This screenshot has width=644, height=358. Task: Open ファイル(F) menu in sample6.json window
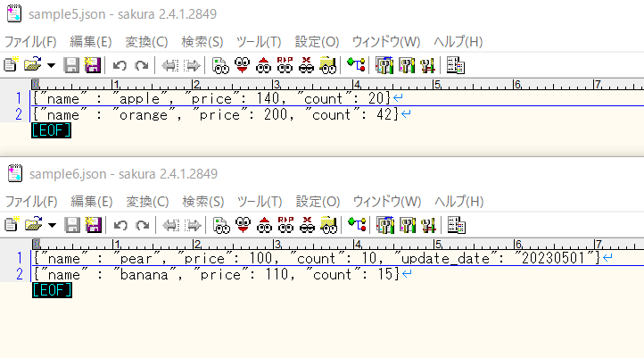coord(31,202)
